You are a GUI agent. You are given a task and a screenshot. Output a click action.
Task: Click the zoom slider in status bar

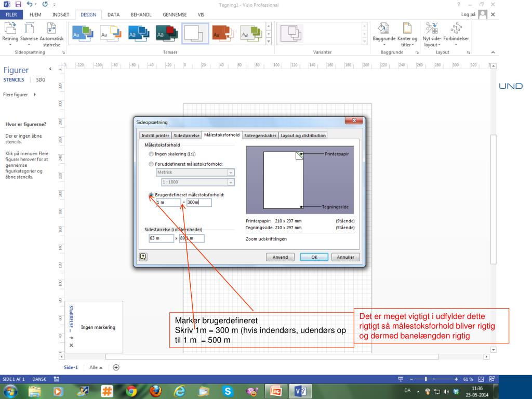click(x=426, y=379)
